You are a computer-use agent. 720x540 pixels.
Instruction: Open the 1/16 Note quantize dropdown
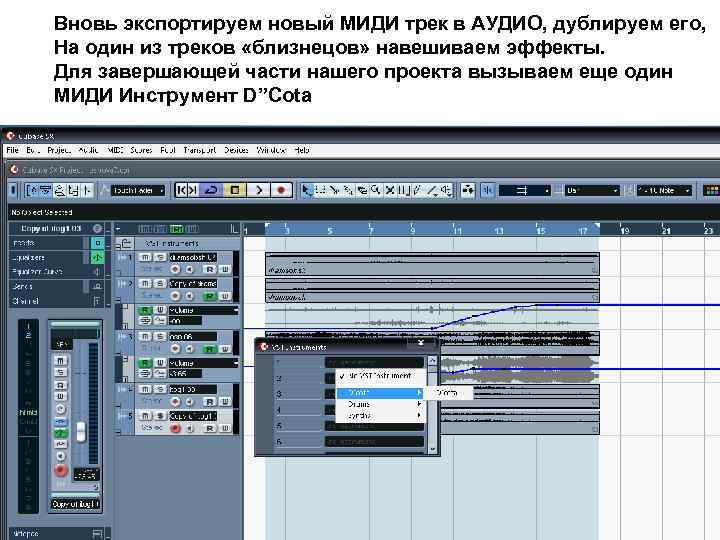click(x=664, y=190)
